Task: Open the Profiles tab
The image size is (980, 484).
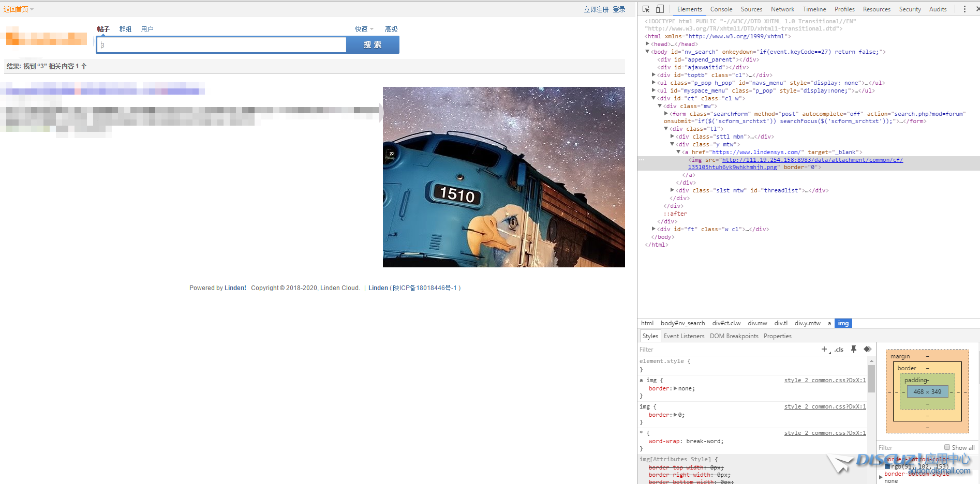Action: tap(844, 9)
